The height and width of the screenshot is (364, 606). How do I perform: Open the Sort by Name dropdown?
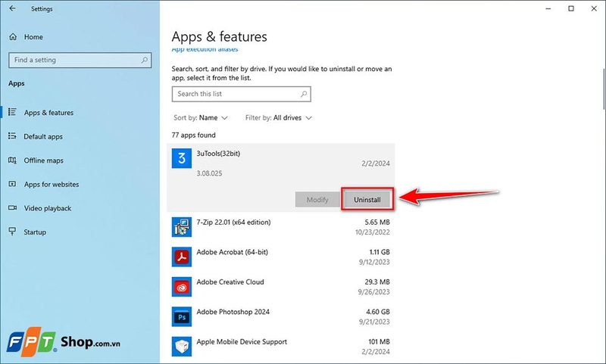coord(201,118)
